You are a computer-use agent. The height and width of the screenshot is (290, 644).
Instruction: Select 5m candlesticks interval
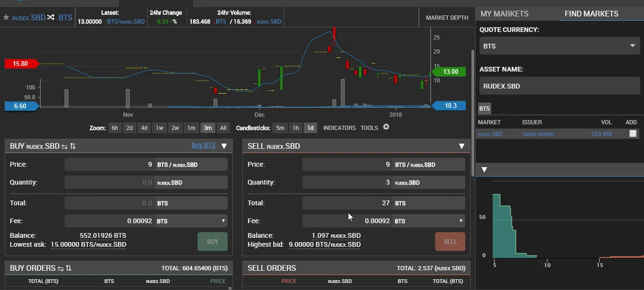coord(280,128)
